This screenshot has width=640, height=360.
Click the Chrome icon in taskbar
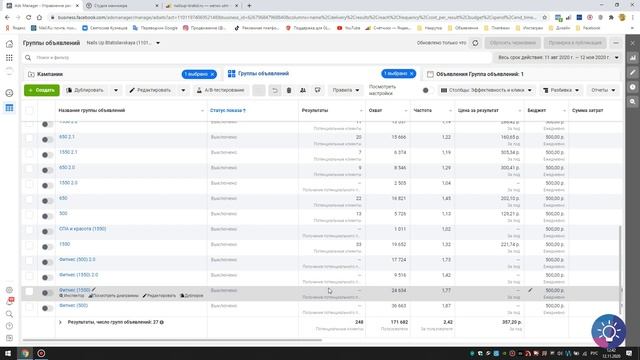[x=25, y=353]
